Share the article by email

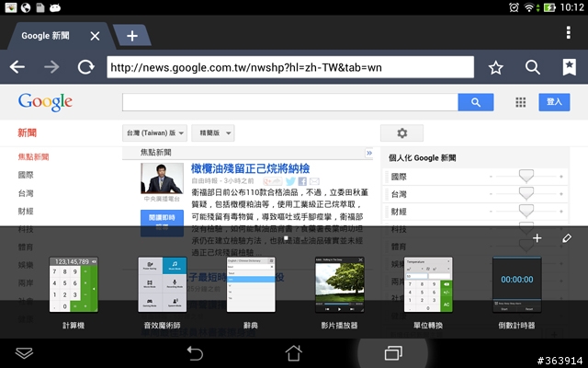(x=314, y=181)
